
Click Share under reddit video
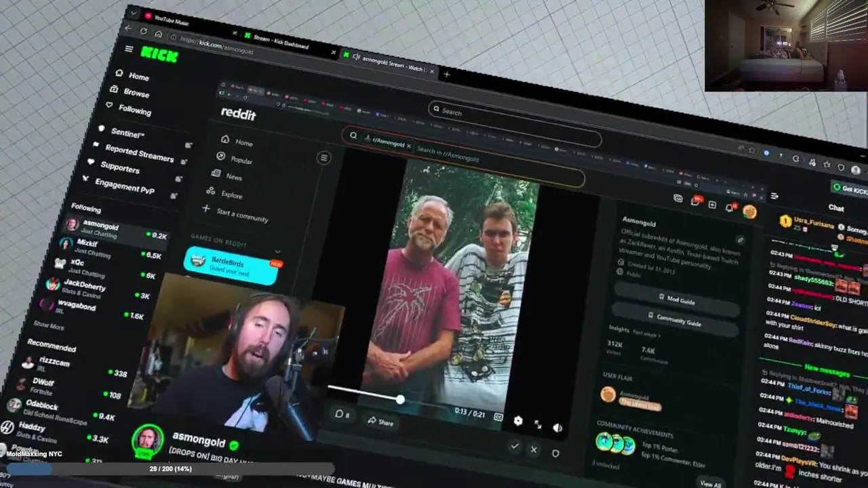pos(380,421)
